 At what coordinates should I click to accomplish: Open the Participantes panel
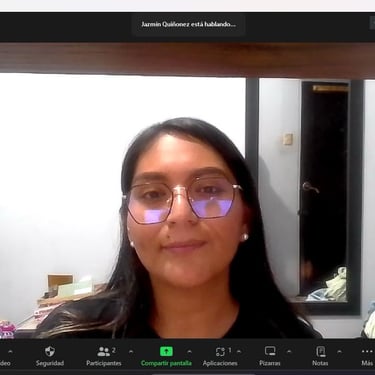point(104,356)
